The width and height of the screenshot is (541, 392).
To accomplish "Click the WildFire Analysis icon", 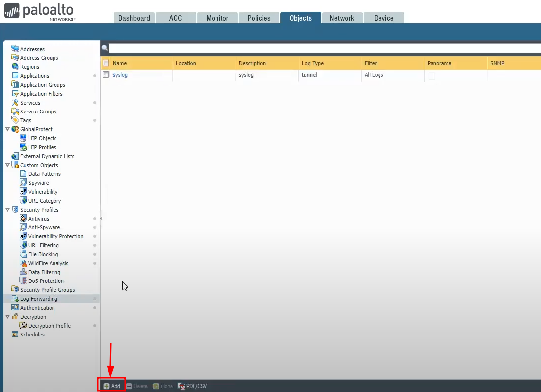I will point(23,263).
